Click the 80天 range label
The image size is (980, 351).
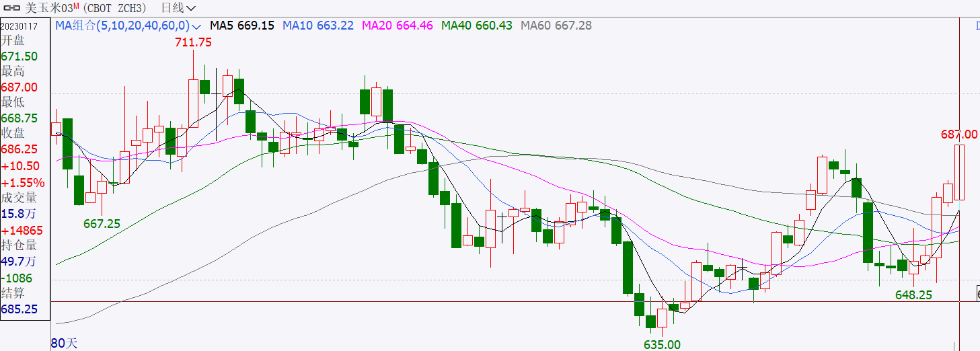tap(65, 344)
